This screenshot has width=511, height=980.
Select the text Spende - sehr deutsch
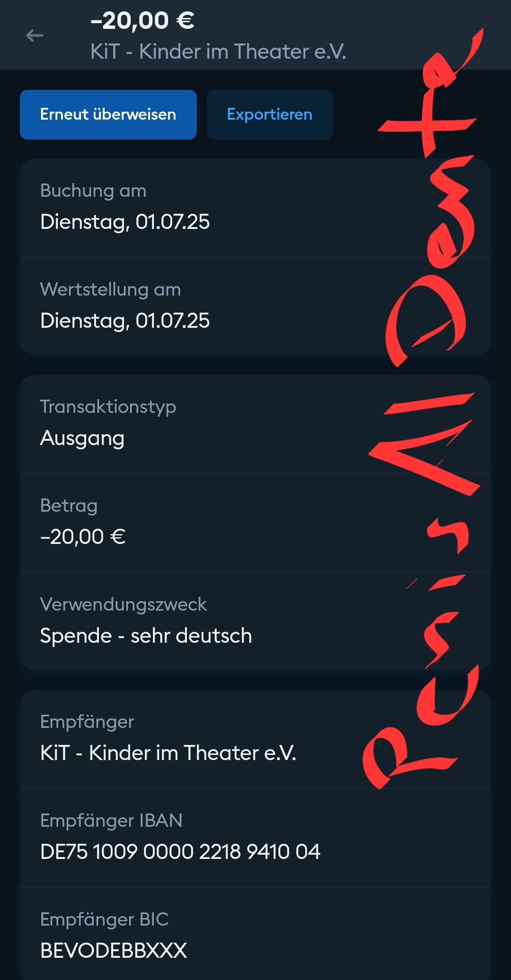(x=146, y=636)
